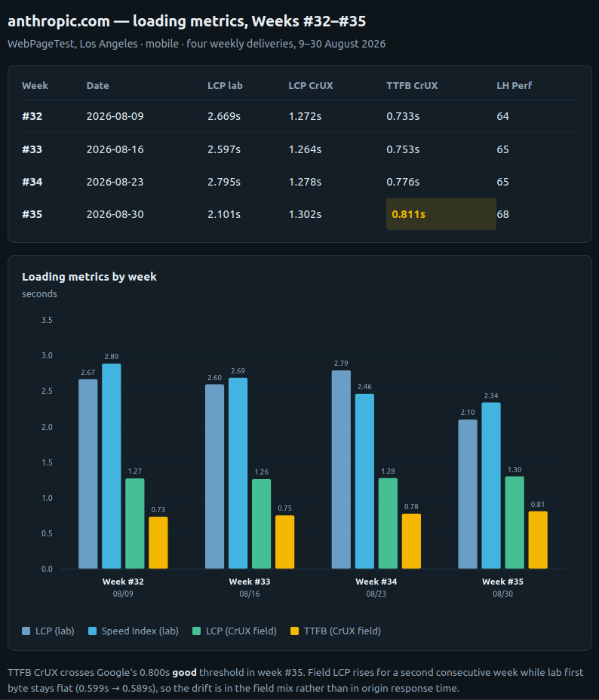Click the 0.776s TTFB CrUX value
This screenshot has height=700, width=599.
403,182
